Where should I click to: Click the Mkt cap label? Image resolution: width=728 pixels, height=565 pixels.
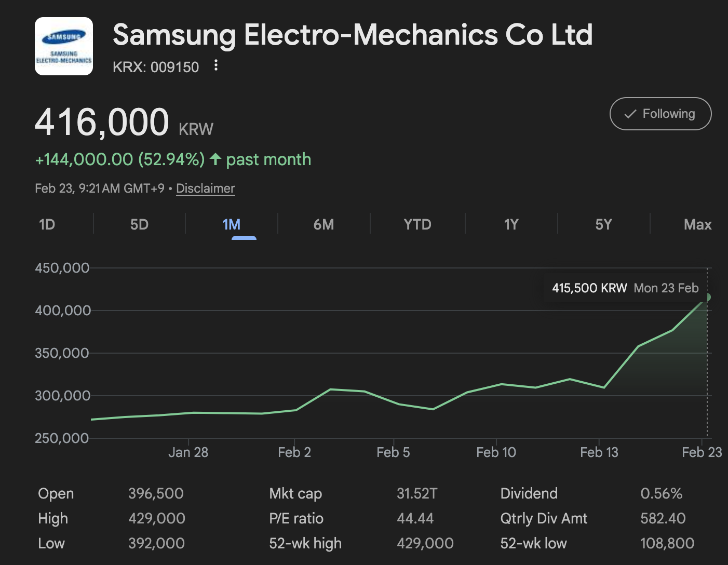pyautogui.click(x=295, y=493)
